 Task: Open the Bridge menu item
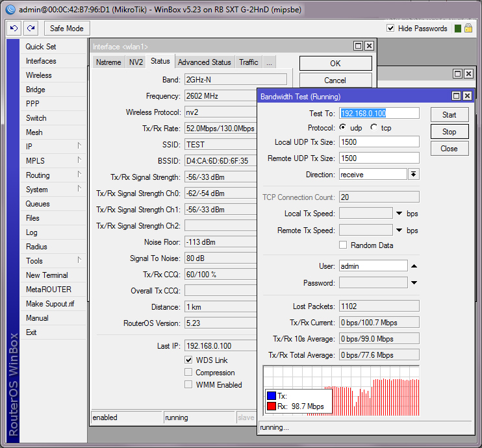(53, 90)
